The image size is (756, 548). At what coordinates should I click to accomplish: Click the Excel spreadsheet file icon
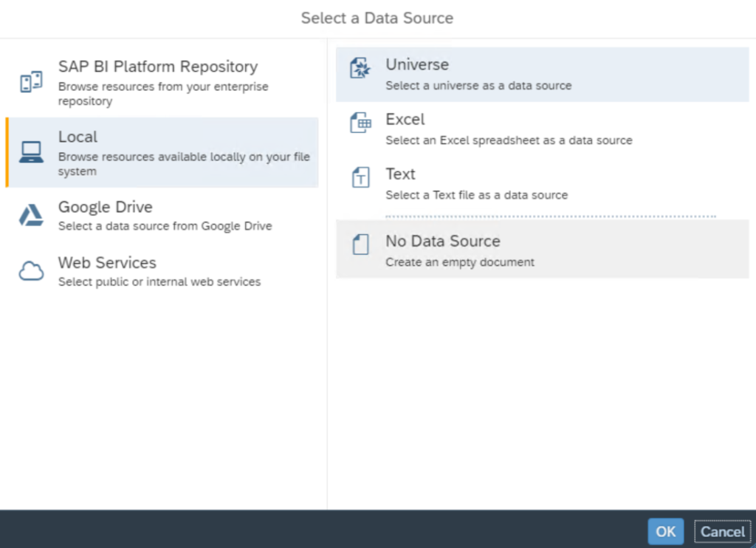pyautogui.click(x=360, y=123)
